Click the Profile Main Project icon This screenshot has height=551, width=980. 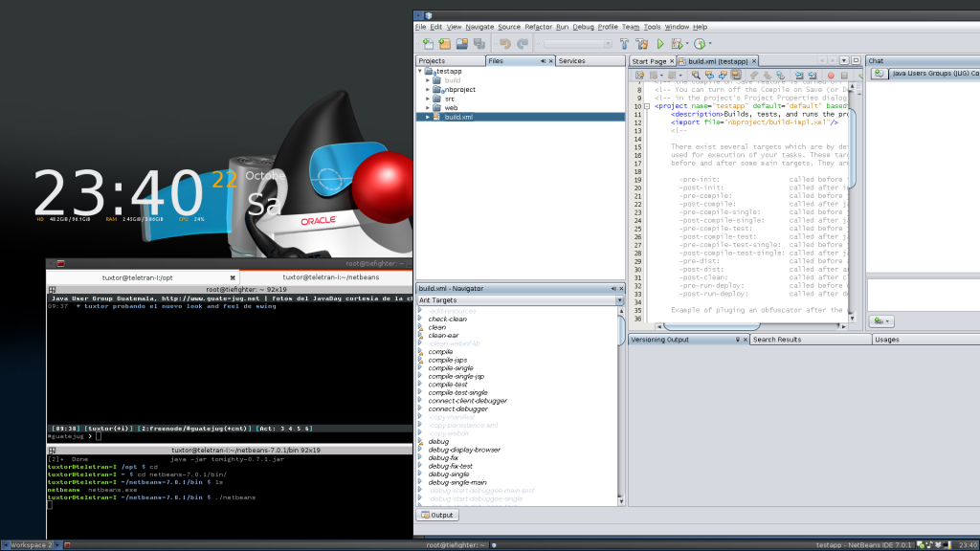tap(700, 44)
